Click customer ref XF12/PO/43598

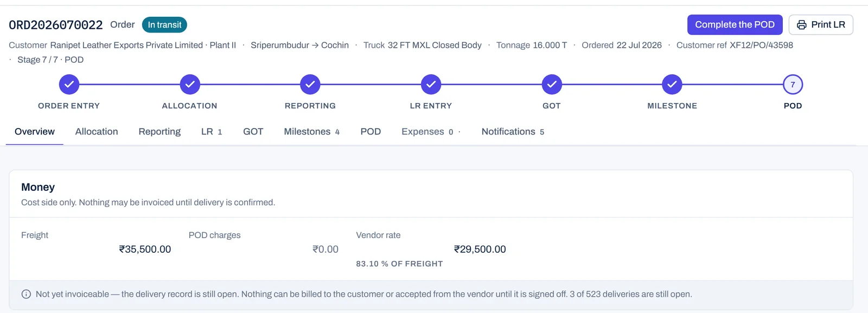click(x=761, y=45)
